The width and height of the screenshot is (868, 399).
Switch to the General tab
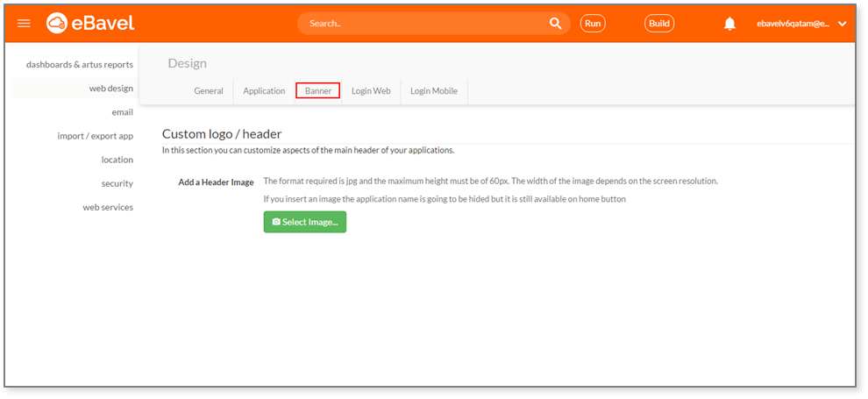209,91
